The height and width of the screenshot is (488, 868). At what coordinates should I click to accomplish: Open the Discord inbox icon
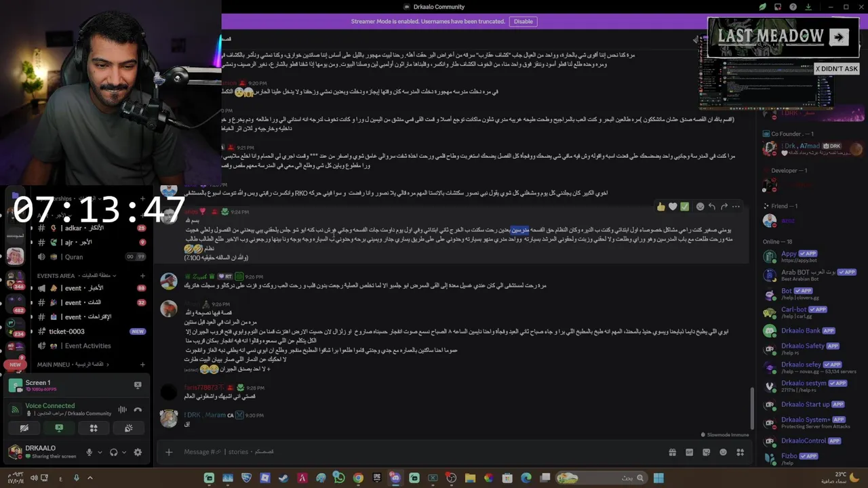778,7
